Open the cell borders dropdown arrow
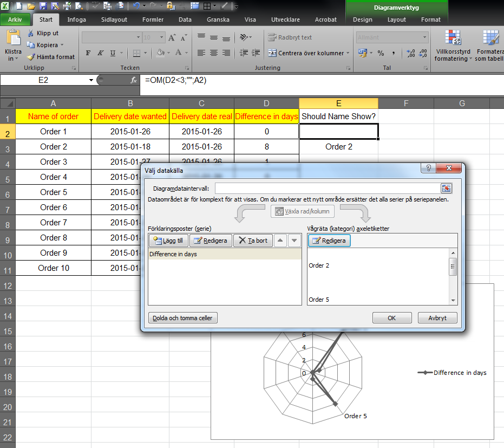This screenshot has height=448, width=504. click(x=145, y=53)
